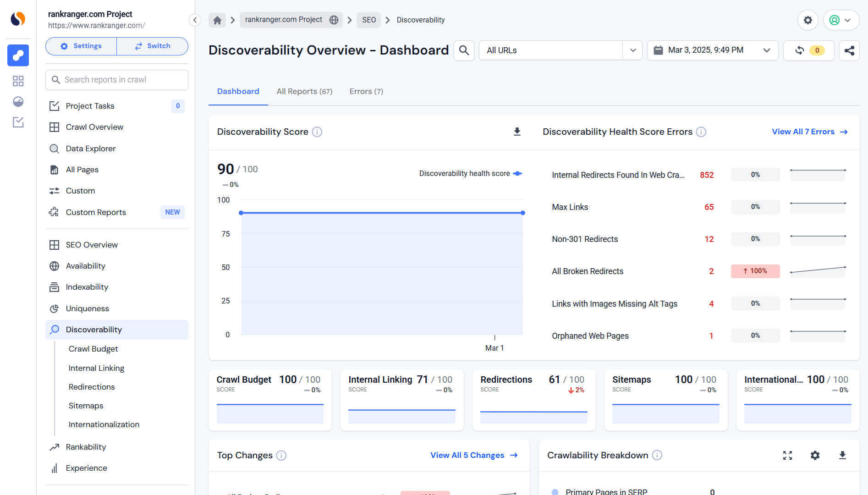Open Rankability in sidebar
The image size is (868, 495).
click(x=117, y=447)
